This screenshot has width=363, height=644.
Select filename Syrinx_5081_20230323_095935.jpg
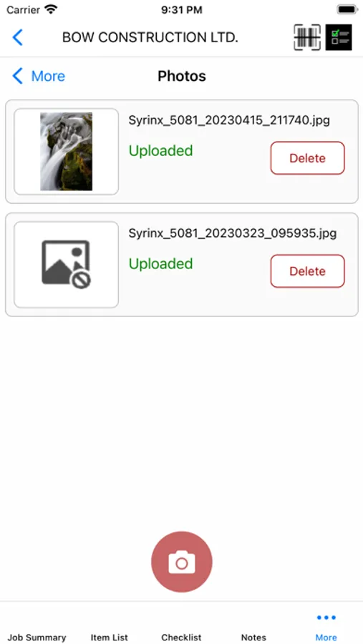tap(232, 234)
